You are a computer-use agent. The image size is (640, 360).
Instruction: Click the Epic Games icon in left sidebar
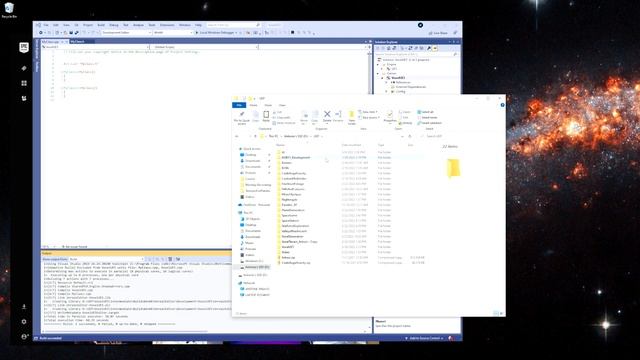pos(24,47)
